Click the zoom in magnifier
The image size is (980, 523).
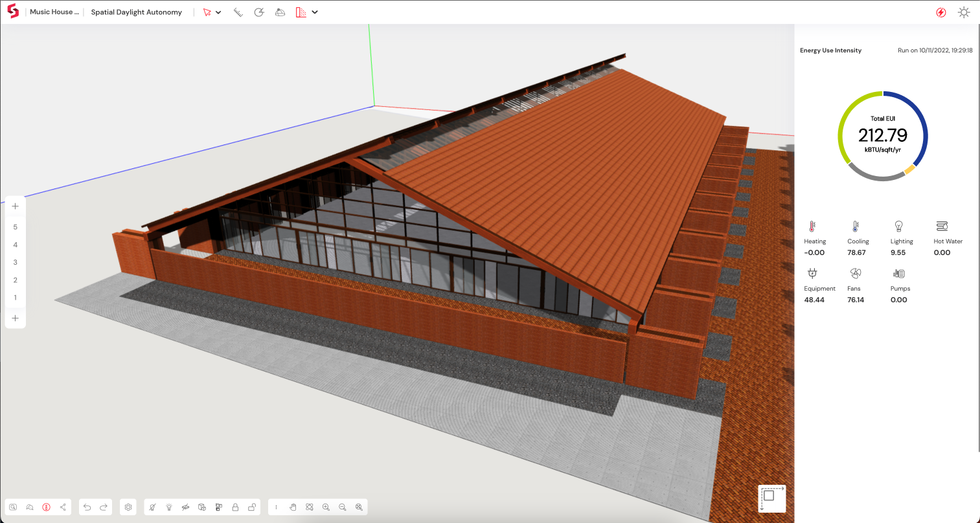[326, 507]
